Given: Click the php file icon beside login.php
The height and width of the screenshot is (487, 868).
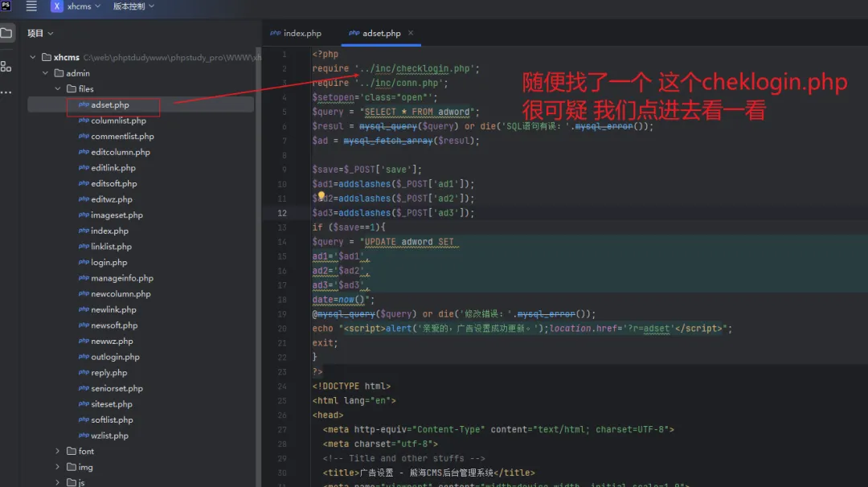Looking at the screenshot, I should (x=84, y=262).
